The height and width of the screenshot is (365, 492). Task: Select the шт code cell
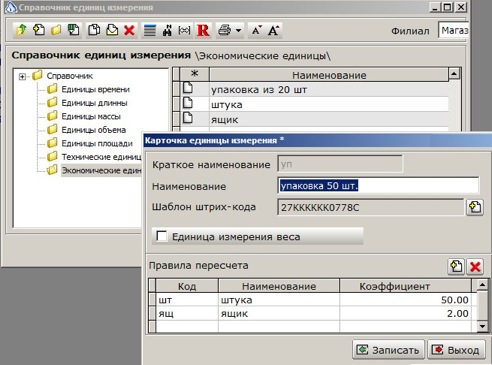click(187, 300)
